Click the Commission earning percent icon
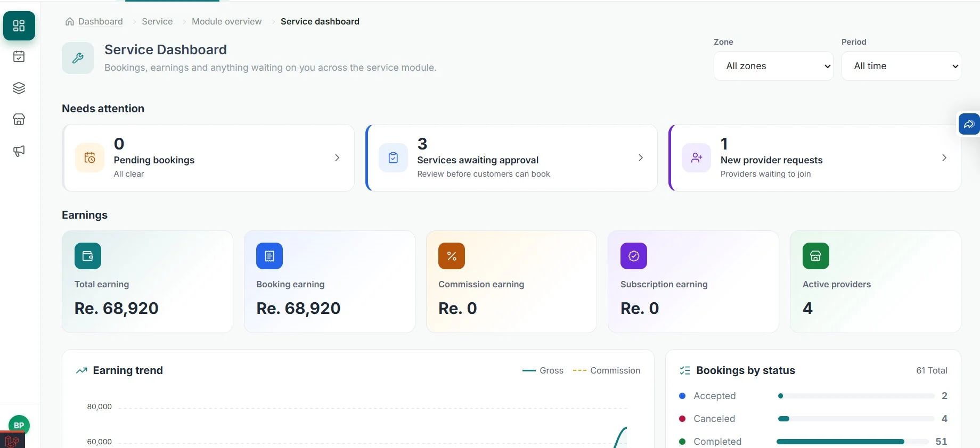 coord(452,256)
